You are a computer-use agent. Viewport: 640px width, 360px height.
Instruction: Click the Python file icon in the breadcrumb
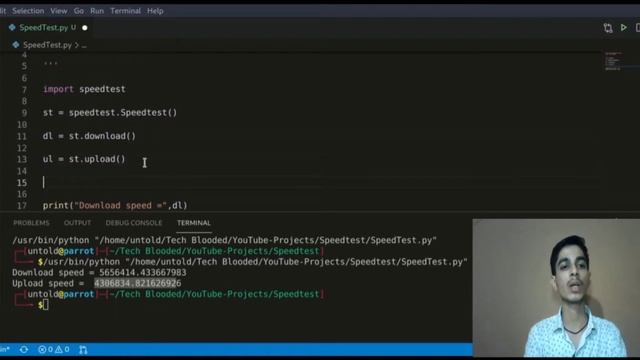click(x=16, y=44)
